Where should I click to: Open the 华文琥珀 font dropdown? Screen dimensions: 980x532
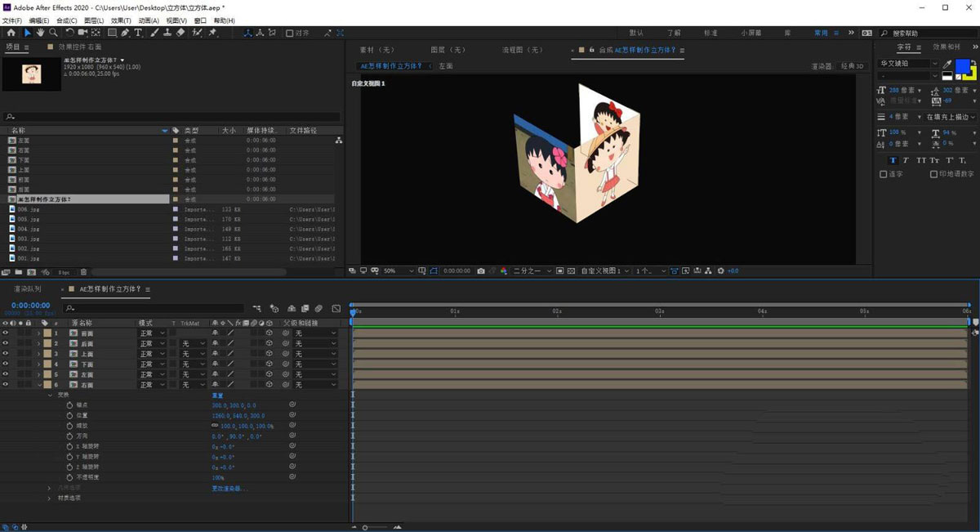tap(908, 64)
